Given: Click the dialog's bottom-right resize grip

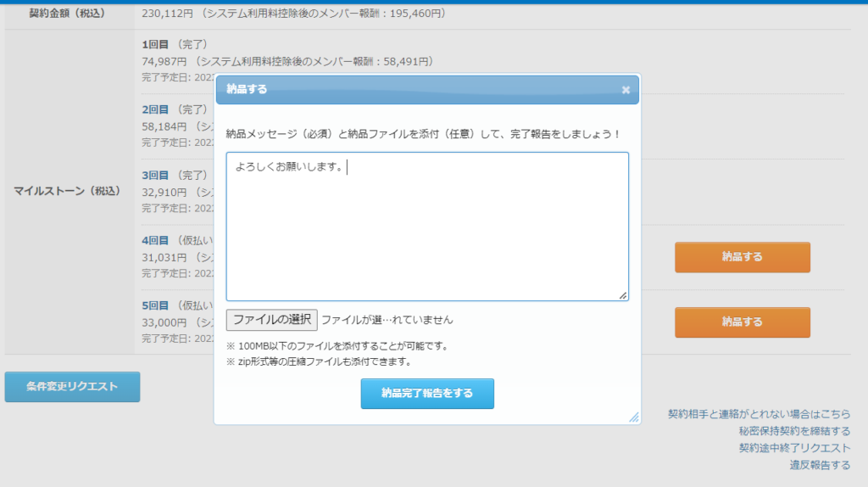Looking at the screenshot, I should 633,417.
